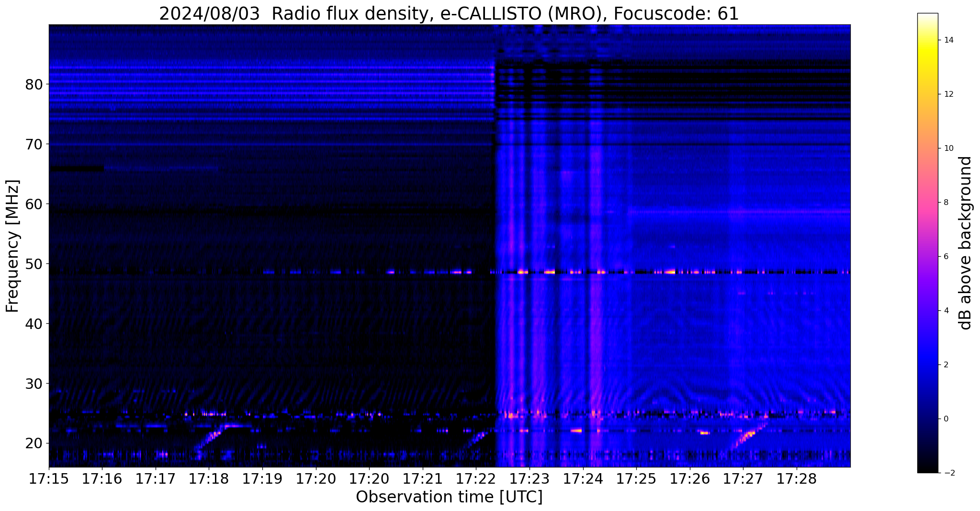Click the plot title mentioning e-CALLISTO (MRO)
The width and height of the screenshot is (980, 511).
(x=449, y=14)
